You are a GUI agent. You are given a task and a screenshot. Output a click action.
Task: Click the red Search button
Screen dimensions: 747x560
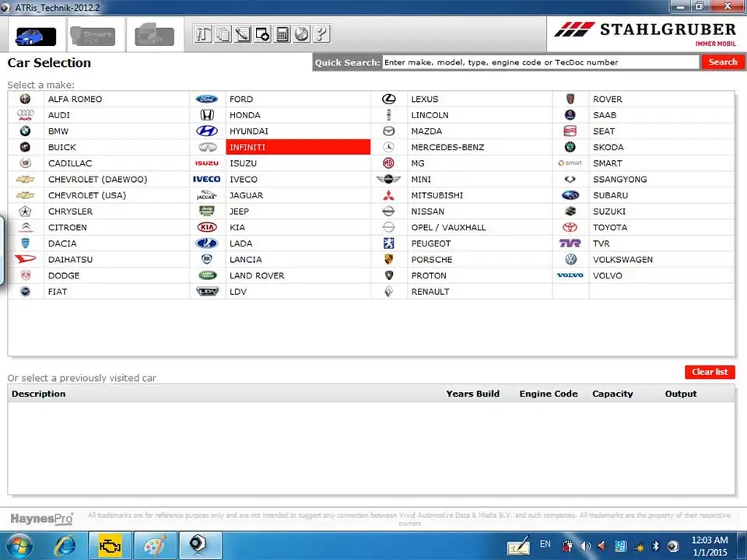tap(722, 62)
